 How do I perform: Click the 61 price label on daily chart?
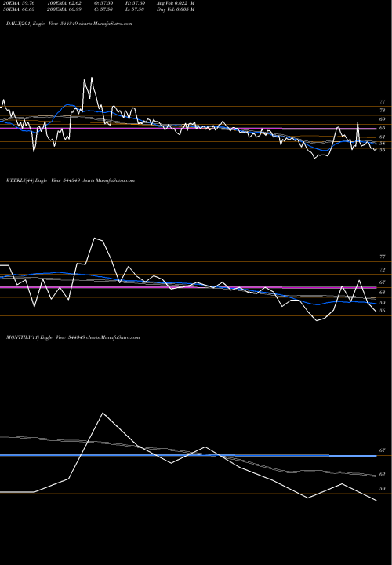(383, 137)
